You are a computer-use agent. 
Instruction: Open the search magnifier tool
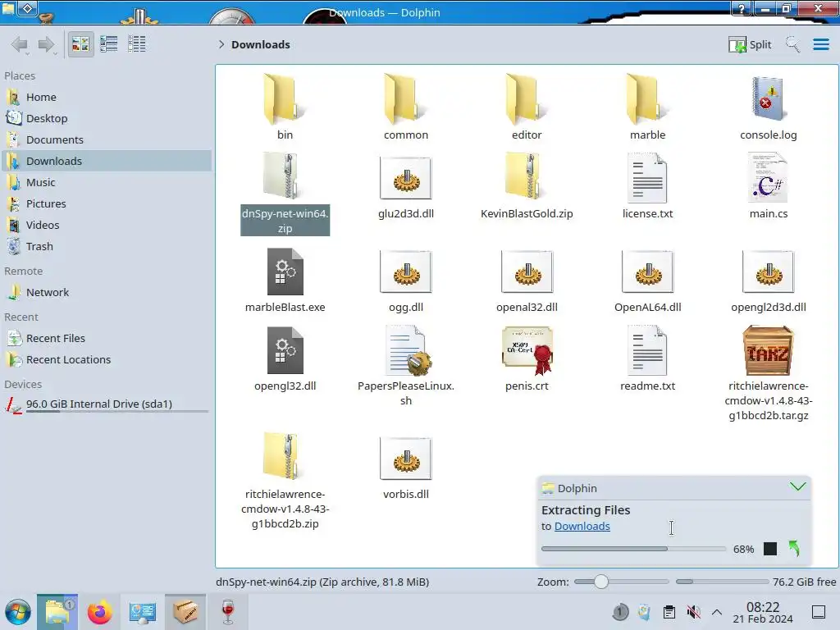click(793, 44)
